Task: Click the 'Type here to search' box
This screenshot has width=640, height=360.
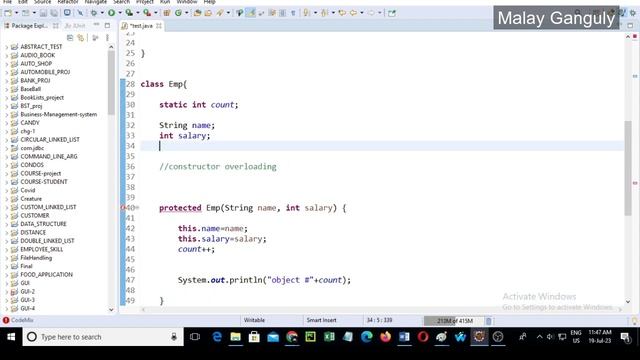Action: click(103, 337)
